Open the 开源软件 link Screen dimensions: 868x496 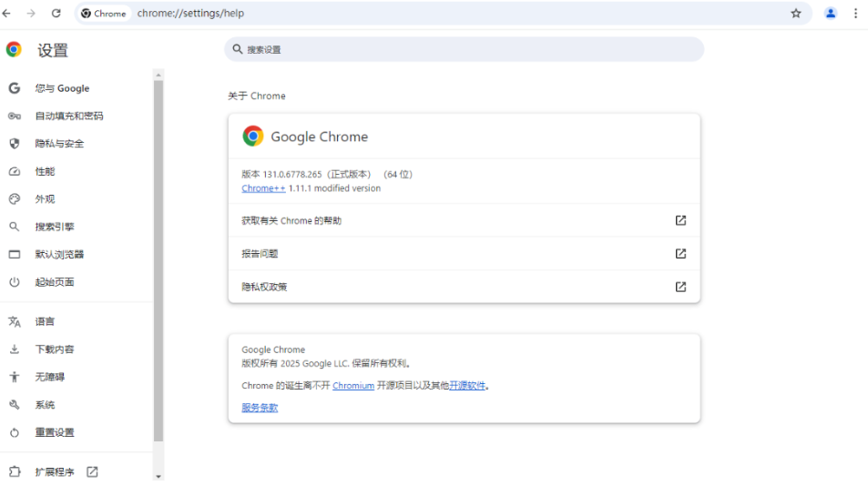467,386
